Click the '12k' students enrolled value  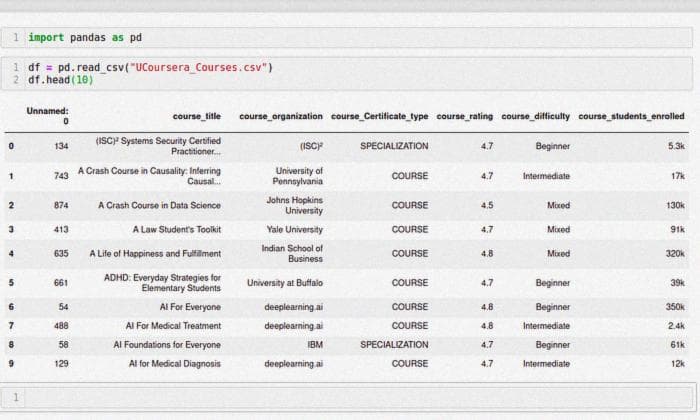[678, 364]
